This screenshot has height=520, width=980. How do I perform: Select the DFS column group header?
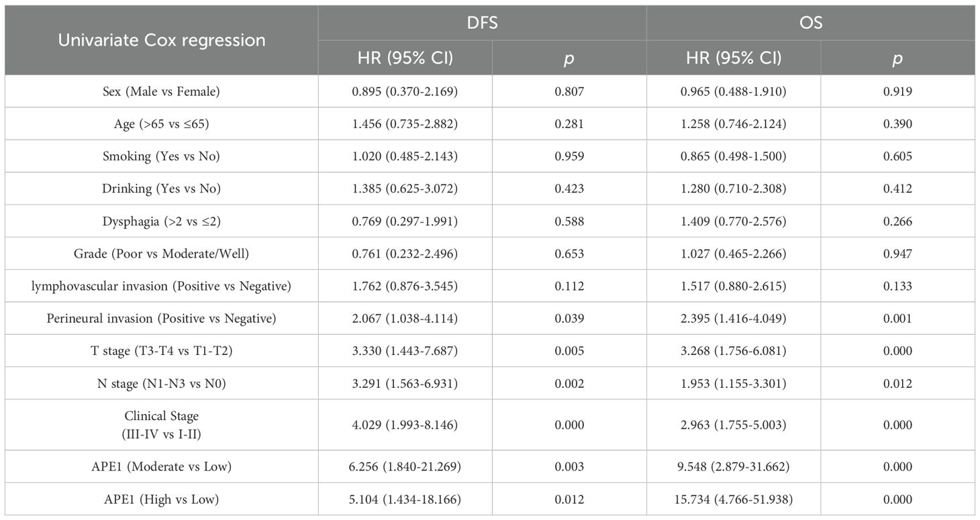[481, 23]
